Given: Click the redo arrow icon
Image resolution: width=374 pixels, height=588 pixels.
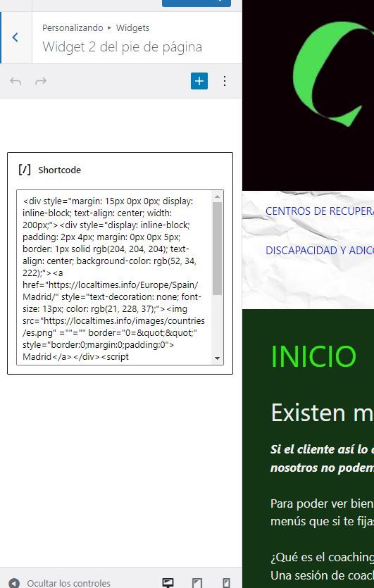Looking at the screenshot, I should (41, 81).
